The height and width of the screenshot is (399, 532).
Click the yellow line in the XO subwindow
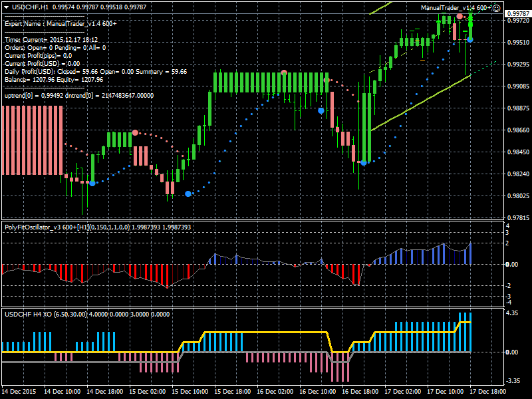coord(266,331)
